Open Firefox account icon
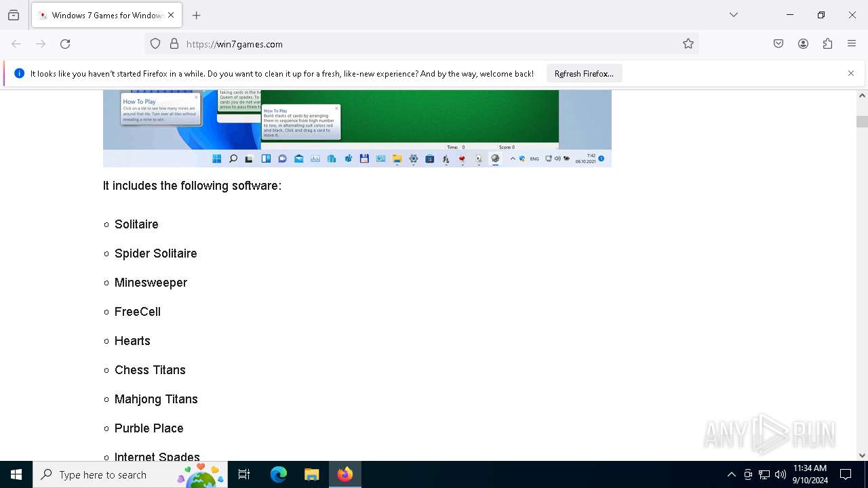The height and width of the screenshot is (488, 868). (803, 44)
